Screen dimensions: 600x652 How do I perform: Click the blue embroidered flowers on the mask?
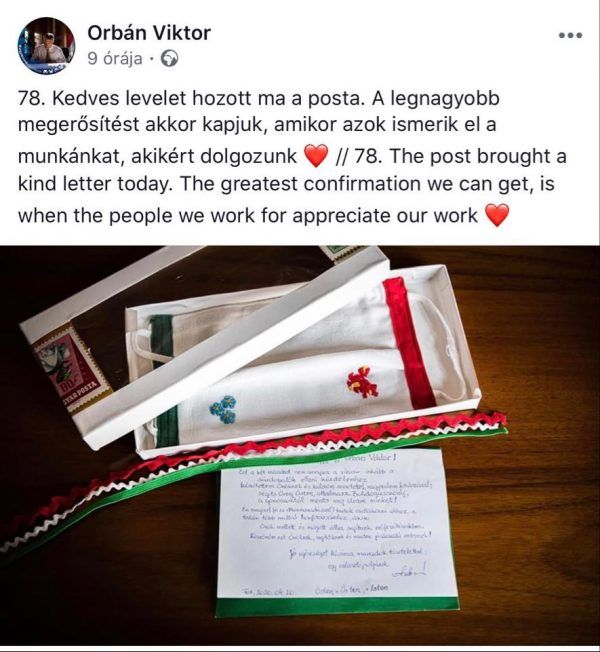click(222, 409)
